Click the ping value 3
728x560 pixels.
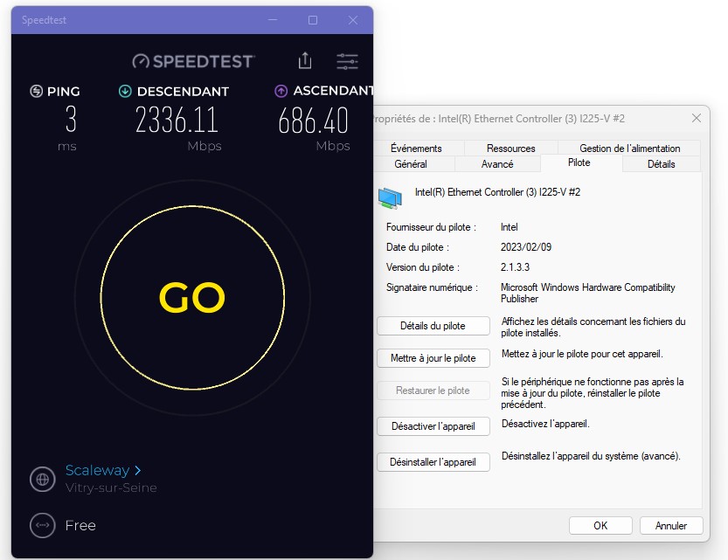coord(71,119)
